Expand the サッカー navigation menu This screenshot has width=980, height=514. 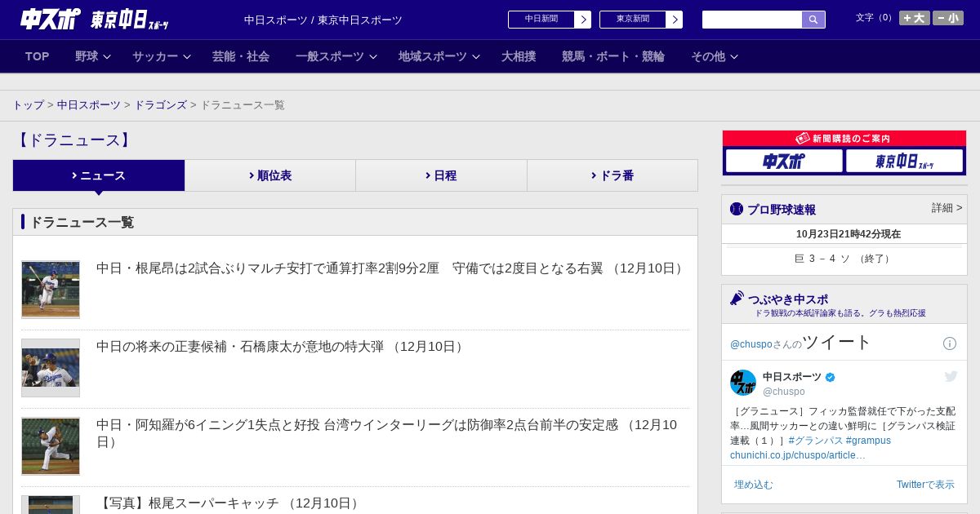(162, 56)
